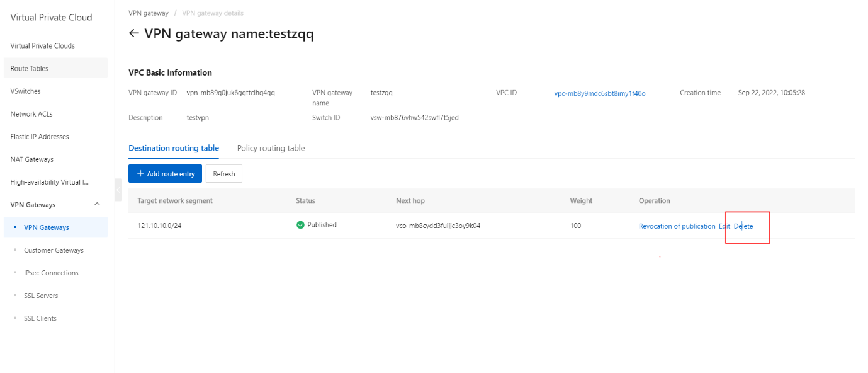Click Revocation of publication link

[x=677, y=226]
